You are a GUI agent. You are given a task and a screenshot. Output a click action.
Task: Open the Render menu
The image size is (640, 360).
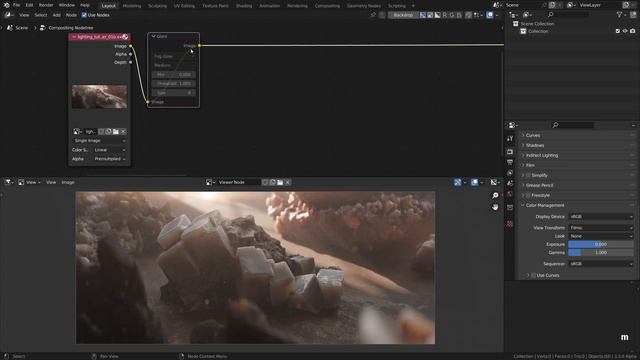[46, 5]
